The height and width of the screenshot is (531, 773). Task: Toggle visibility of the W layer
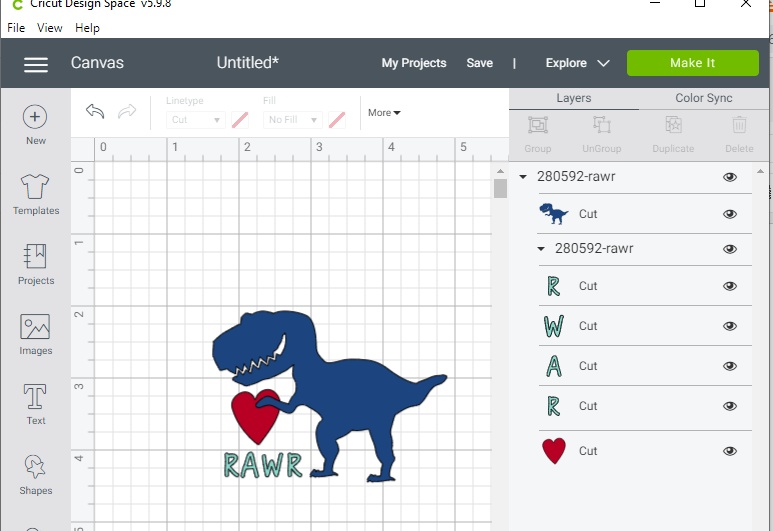pyautogui.click(x=730, y=326)
